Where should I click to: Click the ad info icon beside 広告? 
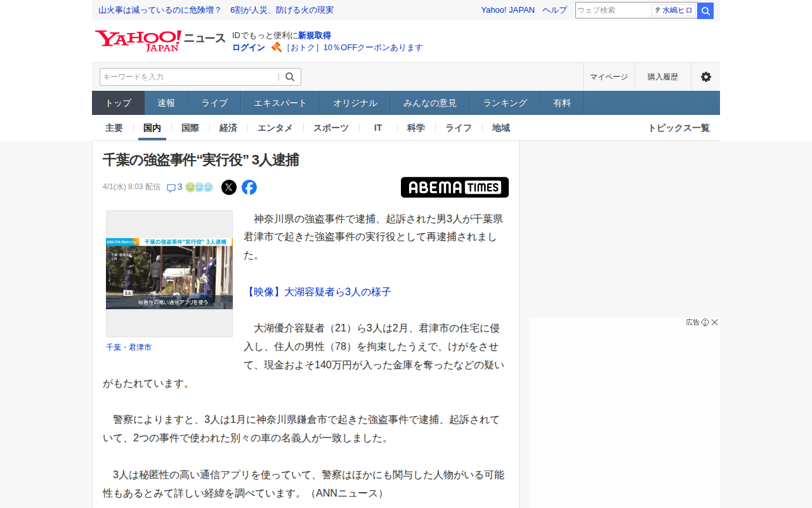(705, 323)
